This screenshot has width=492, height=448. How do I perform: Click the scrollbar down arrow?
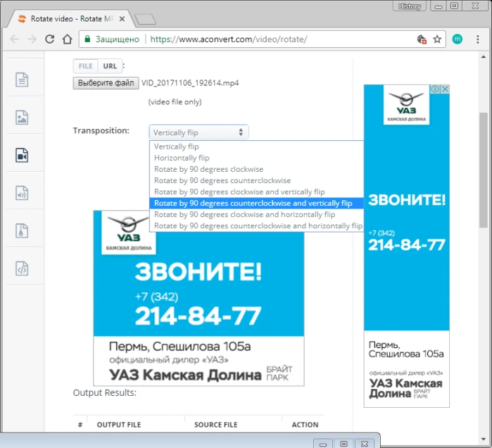coord(484,440)
